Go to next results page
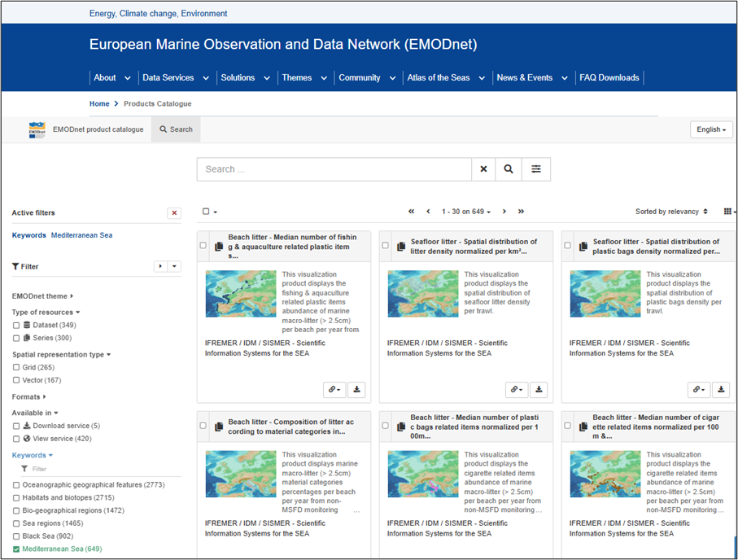Image resolution: width=738 pixels, height=560 pixels. 504,212
